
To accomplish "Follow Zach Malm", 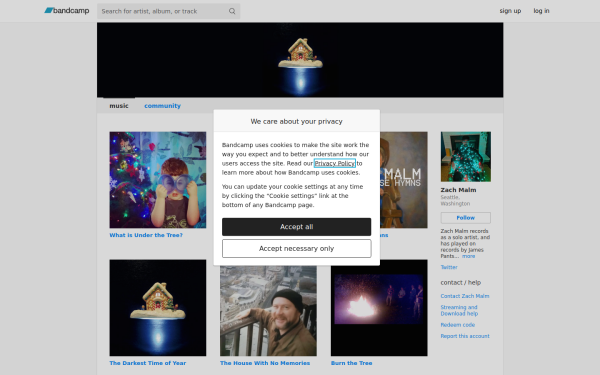I will (x=466, y=218).
